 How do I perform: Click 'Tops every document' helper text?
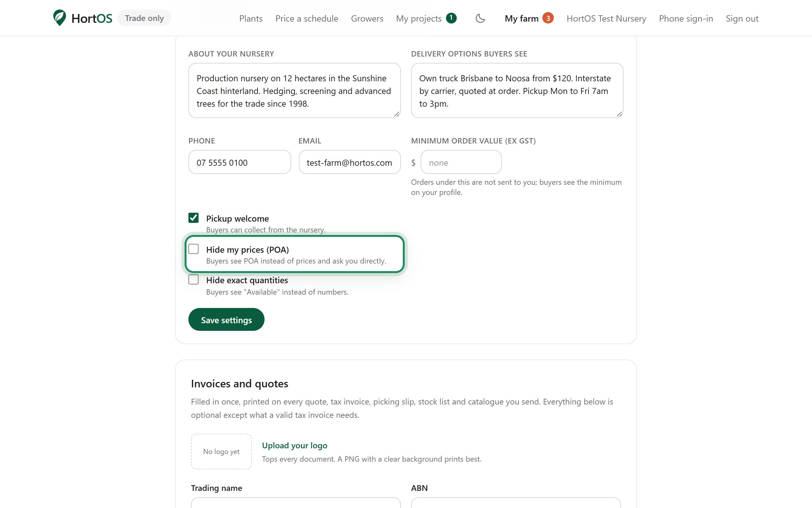371,459
